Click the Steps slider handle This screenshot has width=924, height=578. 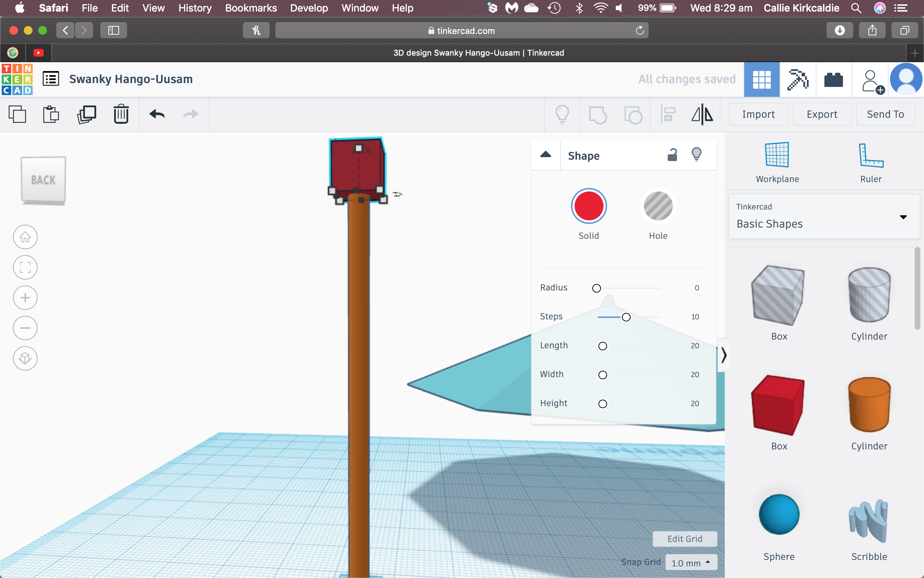coord(626,317)
